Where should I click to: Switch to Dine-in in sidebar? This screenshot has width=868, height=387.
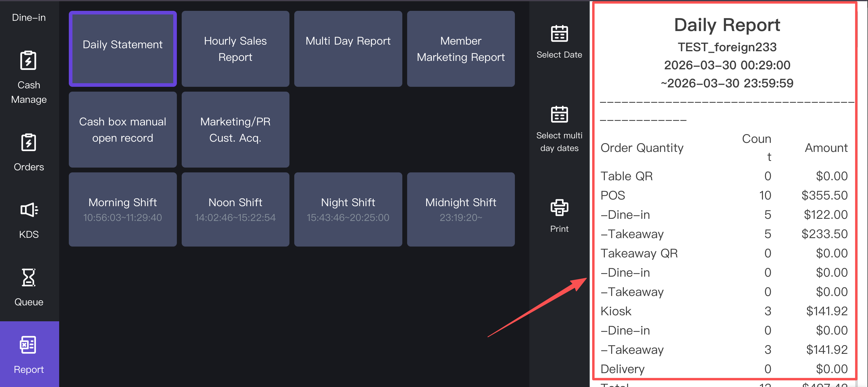coord(29,17)
